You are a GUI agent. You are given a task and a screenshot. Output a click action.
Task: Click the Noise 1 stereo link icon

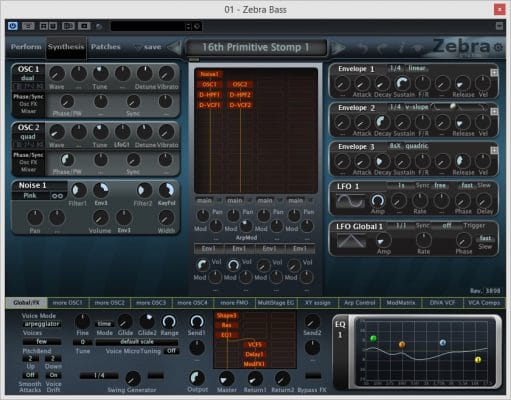click(x=58, y=196)
